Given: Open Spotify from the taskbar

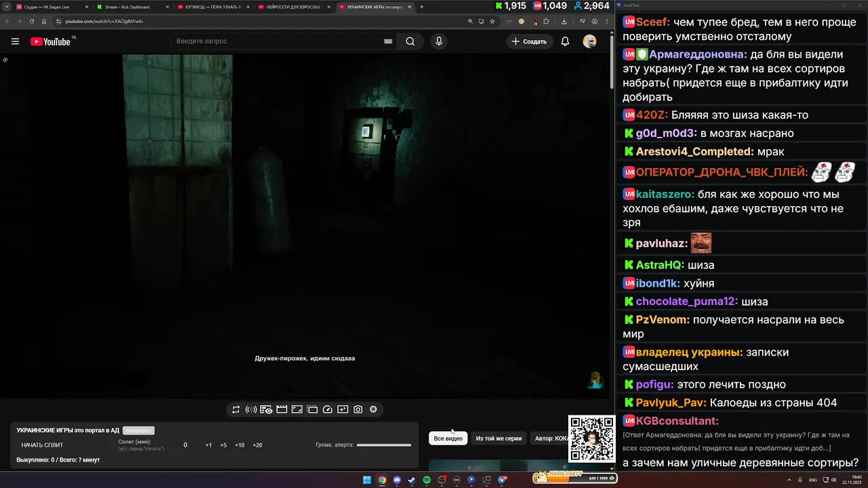Looking at the screenshot, I should [x=427, y=480].
